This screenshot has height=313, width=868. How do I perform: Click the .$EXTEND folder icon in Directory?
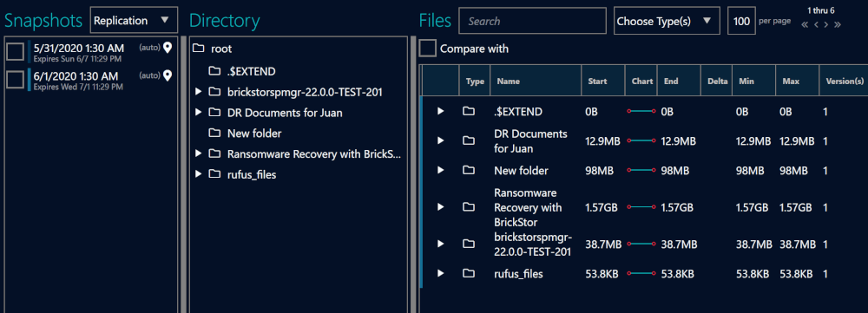tap(214, 71)
